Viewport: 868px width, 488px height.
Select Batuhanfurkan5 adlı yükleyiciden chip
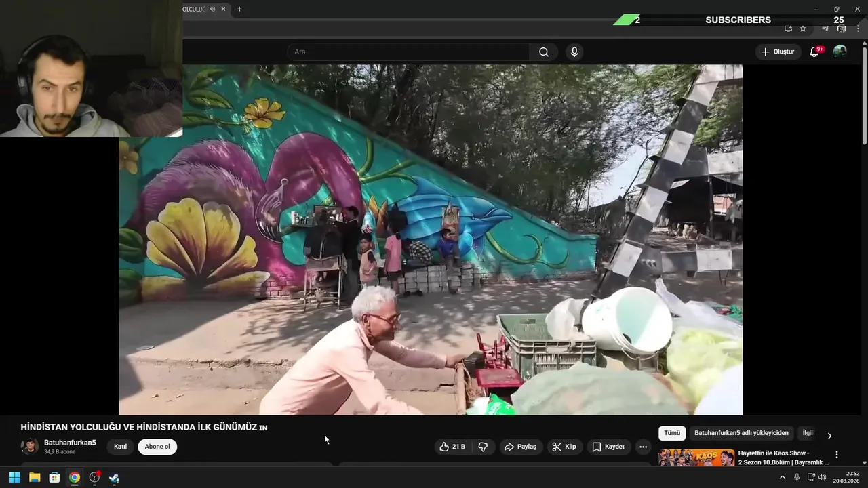point(741,433)
